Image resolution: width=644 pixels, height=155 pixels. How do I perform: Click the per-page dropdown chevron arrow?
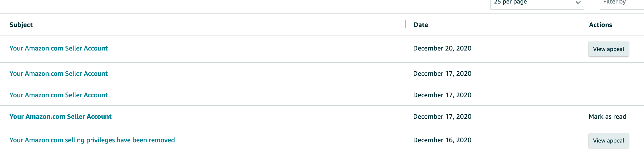click(578, 3)
